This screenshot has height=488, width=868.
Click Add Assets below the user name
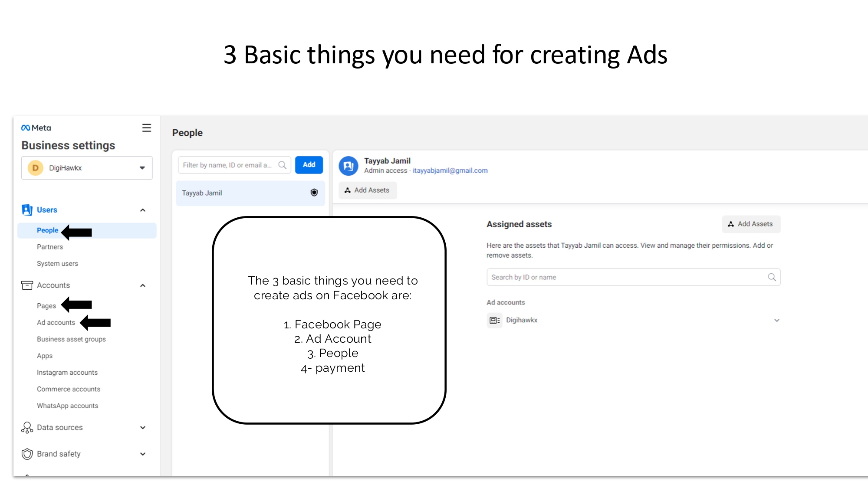tap(368, 190)
